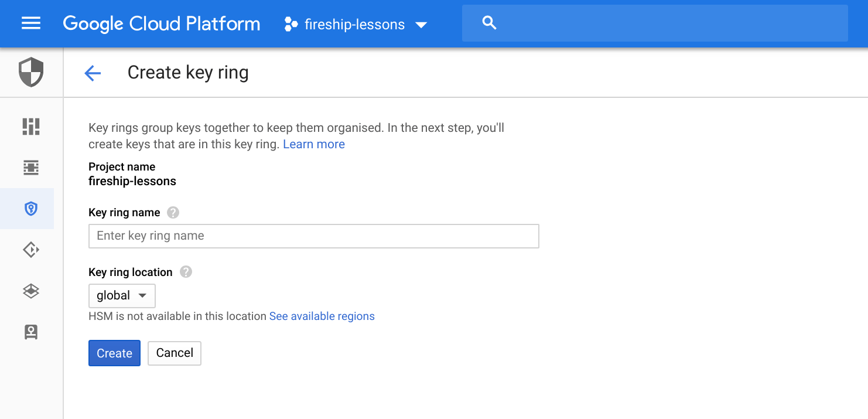Select the Cryptographic keys shield sidebar icon
Image resolution: width=868 pixels, height=419 pixels.
click(31, 209)
